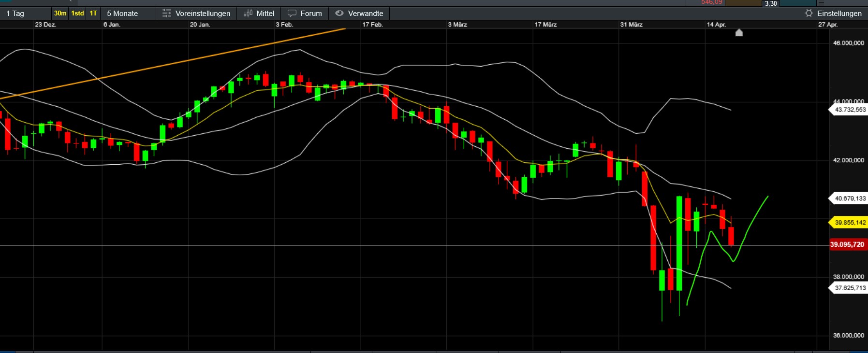This screenshot has width=868, height=353.
Task: Click the "27 Apr." date axis label
Action: pos(828,25)
